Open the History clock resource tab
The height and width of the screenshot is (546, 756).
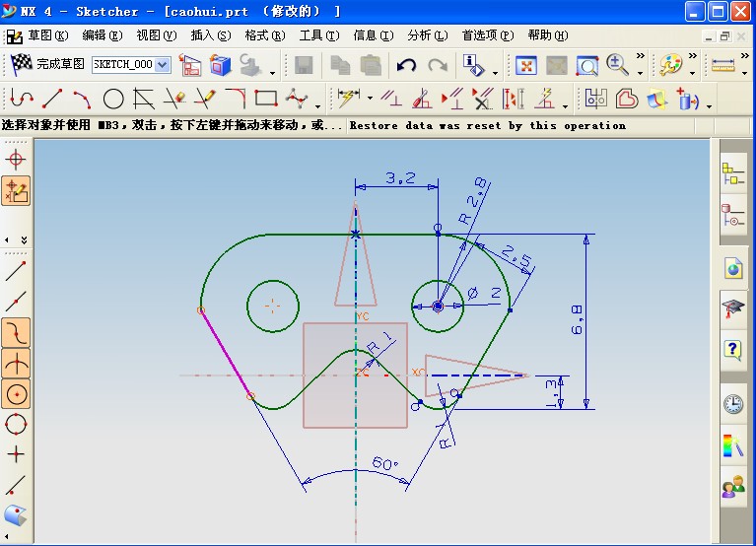pos(733,403)
